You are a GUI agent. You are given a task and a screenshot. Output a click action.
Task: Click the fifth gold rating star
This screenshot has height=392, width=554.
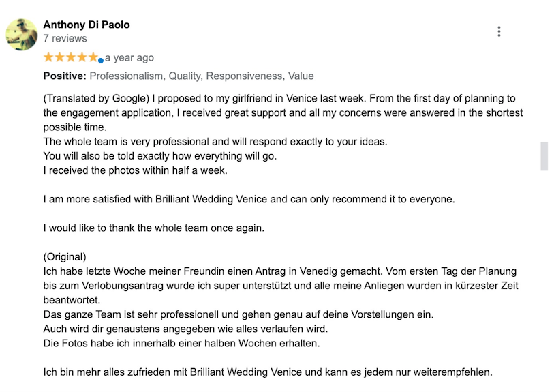coord(93,57)
